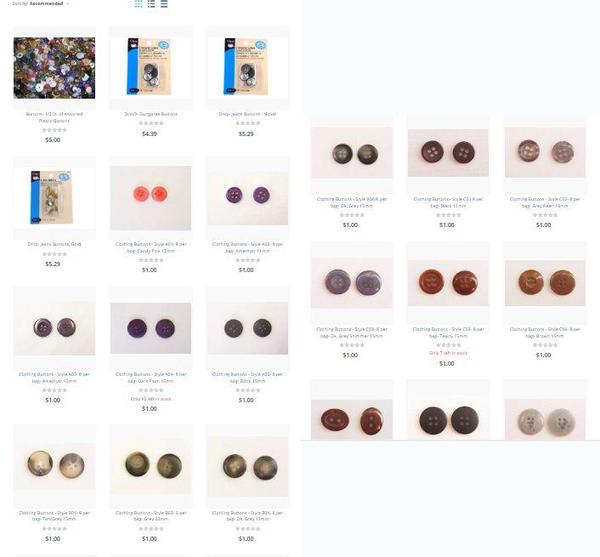Click star rating under Jeans Buttons Gold
Screen dimensions: 600x557
click(54, 254)
